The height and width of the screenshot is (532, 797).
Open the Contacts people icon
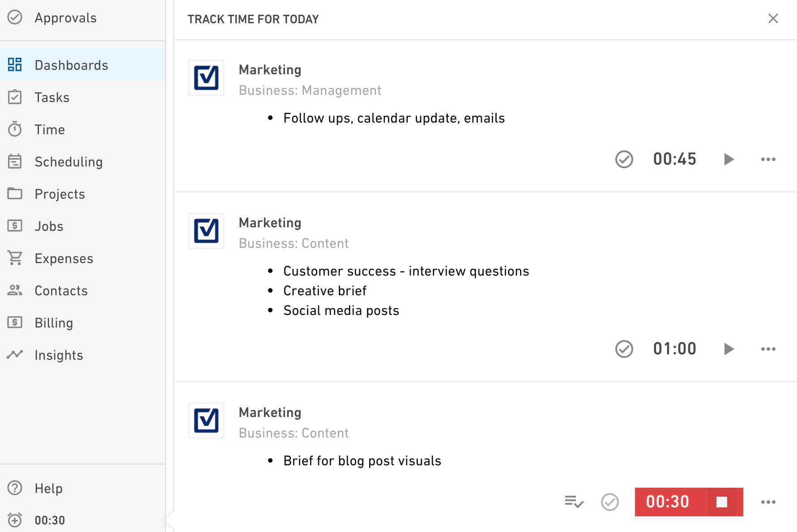(15, 290)
